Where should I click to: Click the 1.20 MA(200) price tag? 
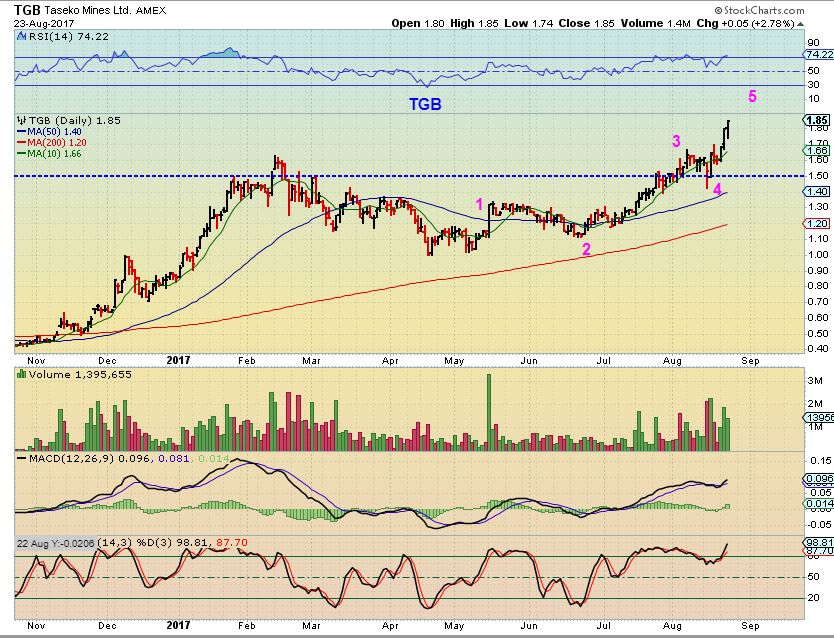pos(816,223)
